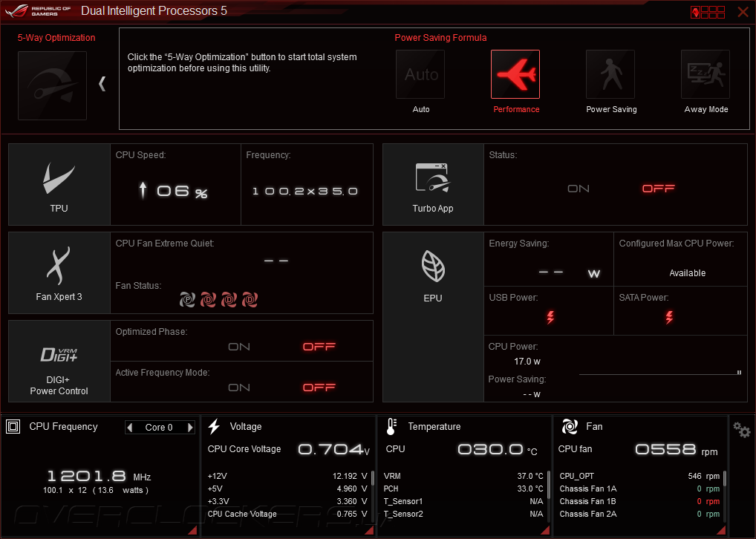
Task: Select the Power Saving walking figure icon
Action: 610,74
